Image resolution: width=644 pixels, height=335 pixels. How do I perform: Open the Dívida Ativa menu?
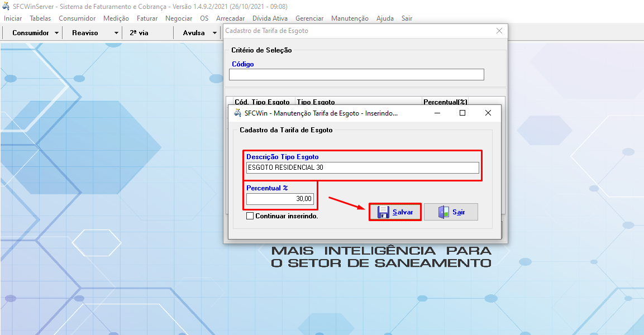point(270,18)
